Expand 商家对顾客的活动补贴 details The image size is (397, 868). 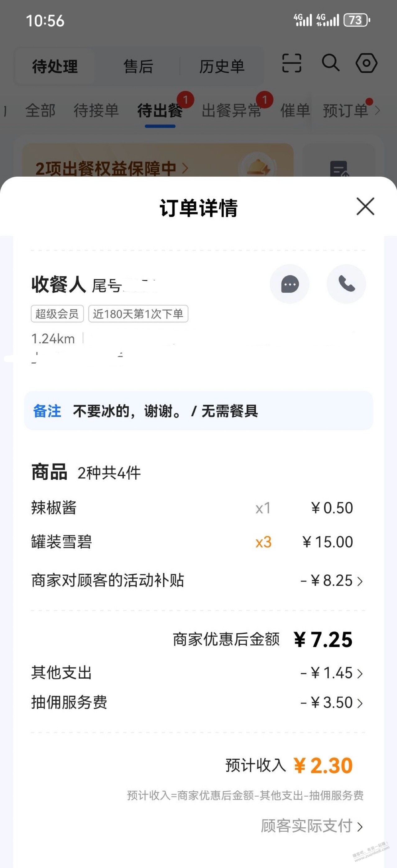click(x=198, y=581)
